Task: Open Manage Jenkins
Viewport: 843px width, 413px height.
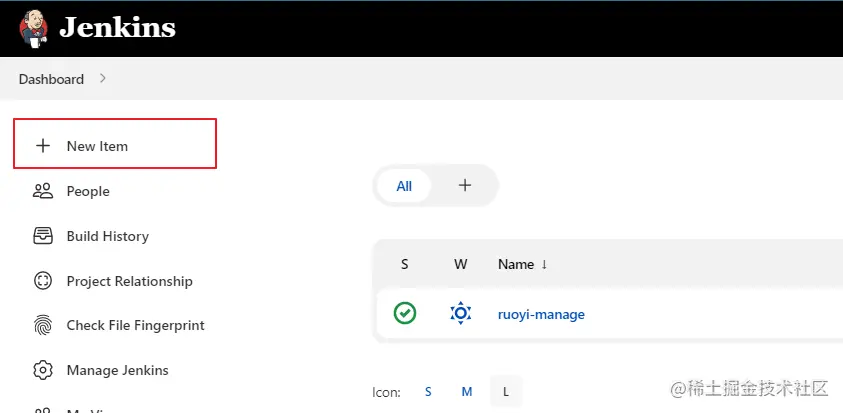Action: pyautogui.click(x=117, y=370)
